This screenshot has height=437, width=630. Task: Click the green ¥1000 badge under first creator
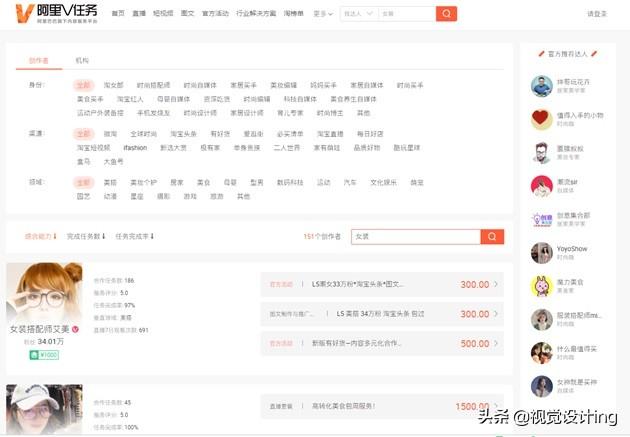click(x=44, y=355)
